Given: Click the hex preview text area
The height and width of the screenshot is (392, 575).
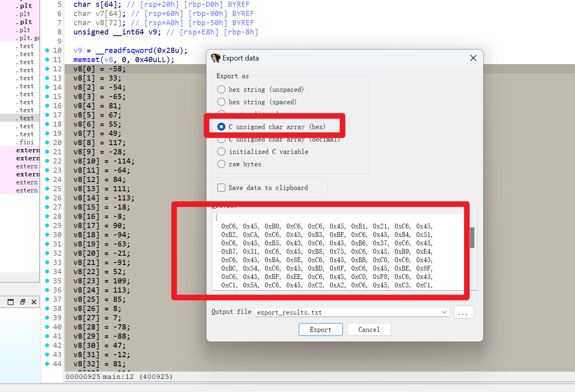Looking at the screenshot, I should pyautogui.click(x=341, y=251).
